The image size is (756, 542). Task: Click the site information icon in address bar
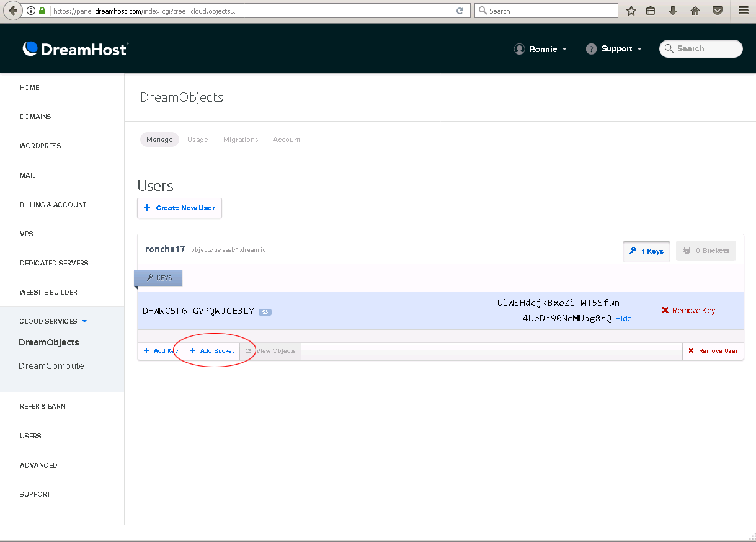[x=31, y=11]
